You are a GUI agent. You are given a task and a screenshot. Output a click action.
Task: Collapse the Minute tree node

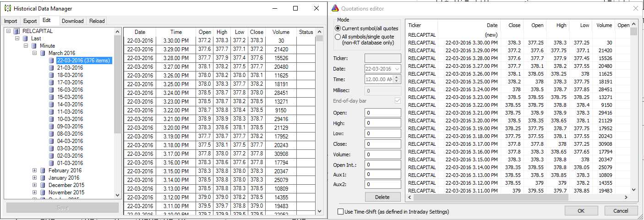[26, 46]
